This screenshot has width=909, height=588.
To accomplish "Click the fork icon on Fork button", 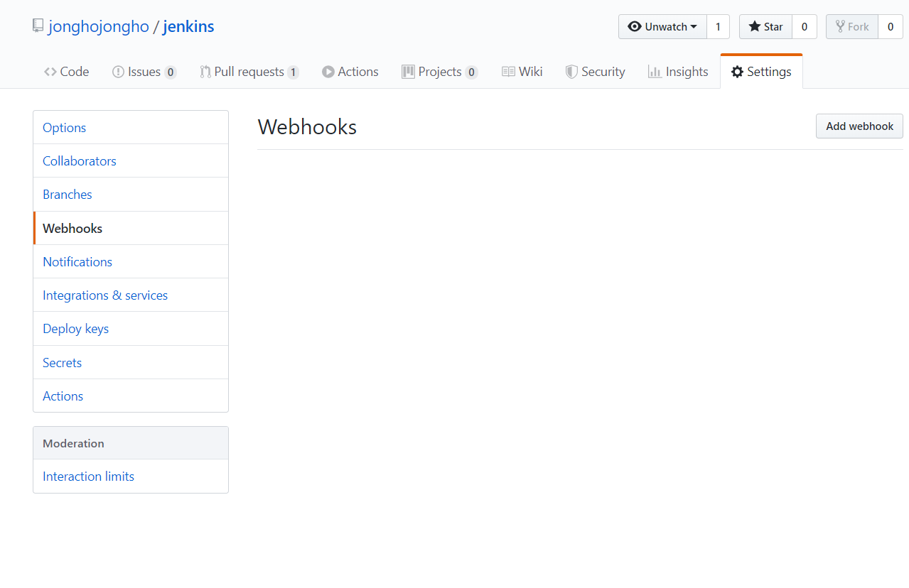I will [x=840, y=27].
